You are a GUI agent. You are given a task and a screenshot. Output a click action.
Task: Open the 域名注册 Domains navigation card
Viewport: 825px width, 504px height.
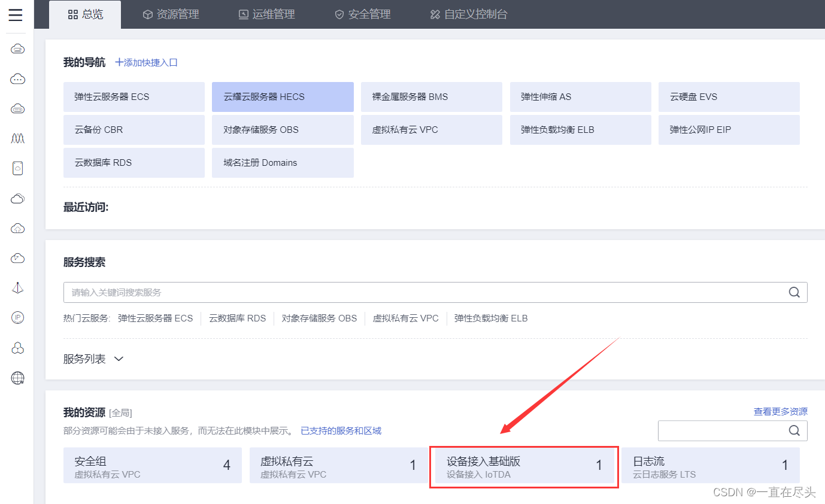pos(283,163)
